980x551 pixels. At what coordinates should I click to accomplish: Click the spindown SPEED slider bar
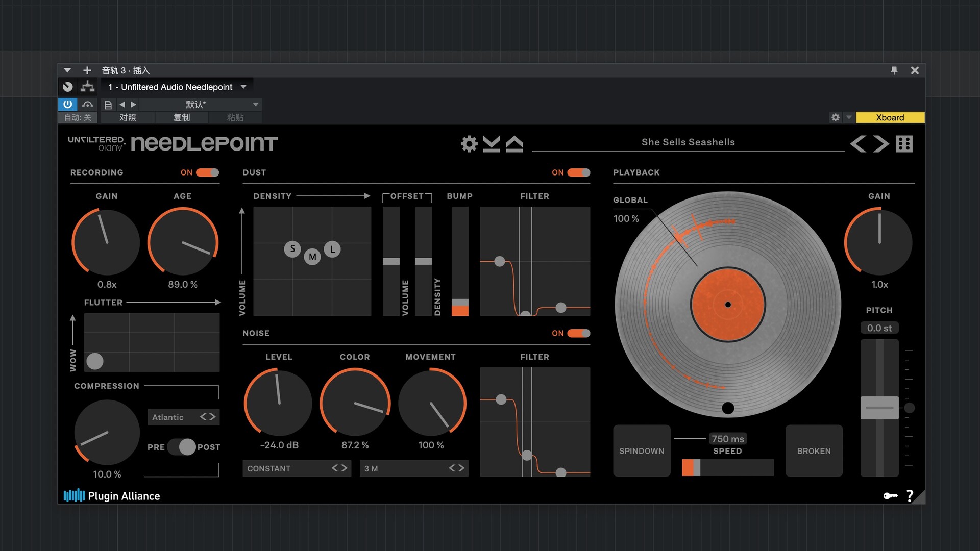pyautogui.click(x=728, y=467)
